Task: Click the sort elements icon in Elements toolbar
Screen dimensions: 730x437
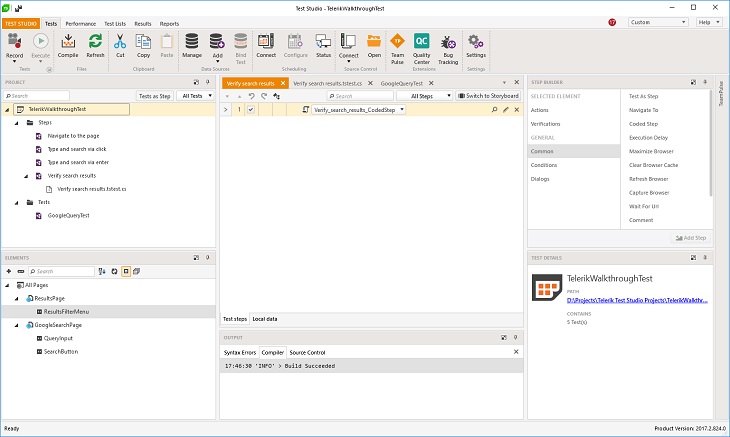Action: (x=102, y=271)
